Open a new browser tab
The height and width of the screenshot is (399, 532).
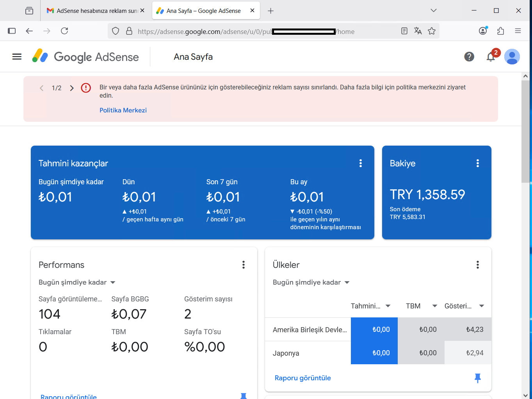(x=270, y=11)
